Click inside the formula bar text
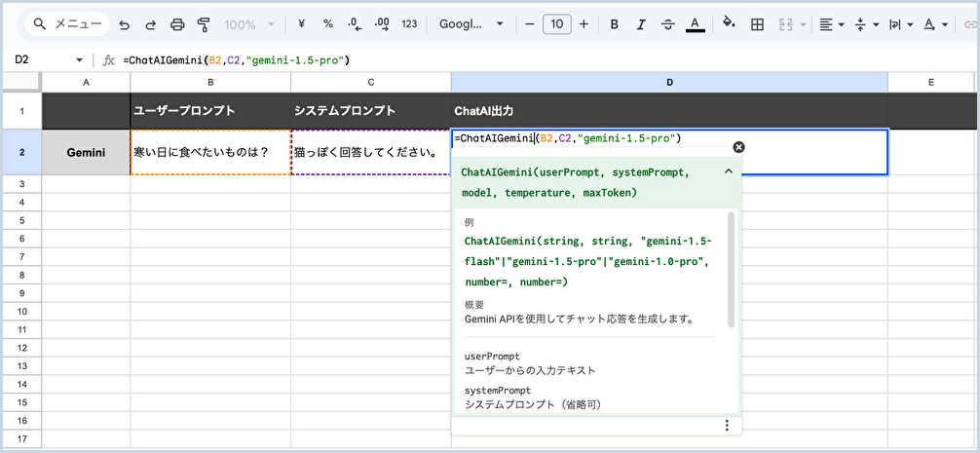 237,60
